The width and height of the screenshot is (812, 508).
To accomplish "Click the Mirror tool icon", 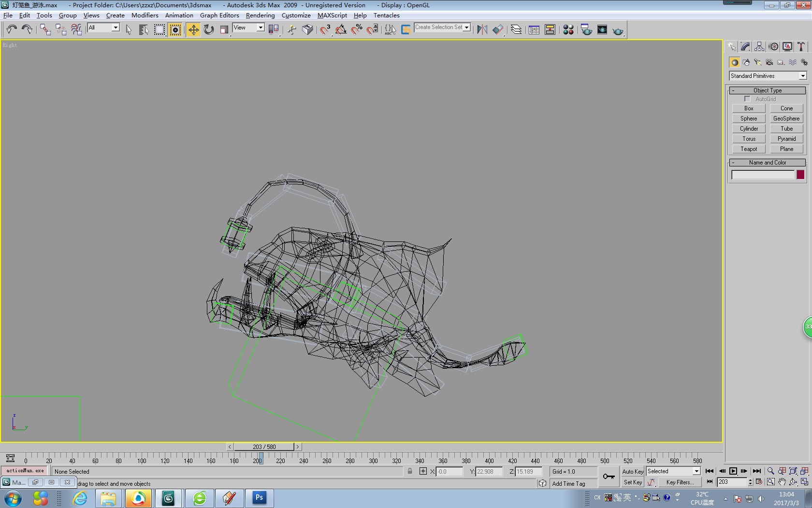I will point(482,30).
